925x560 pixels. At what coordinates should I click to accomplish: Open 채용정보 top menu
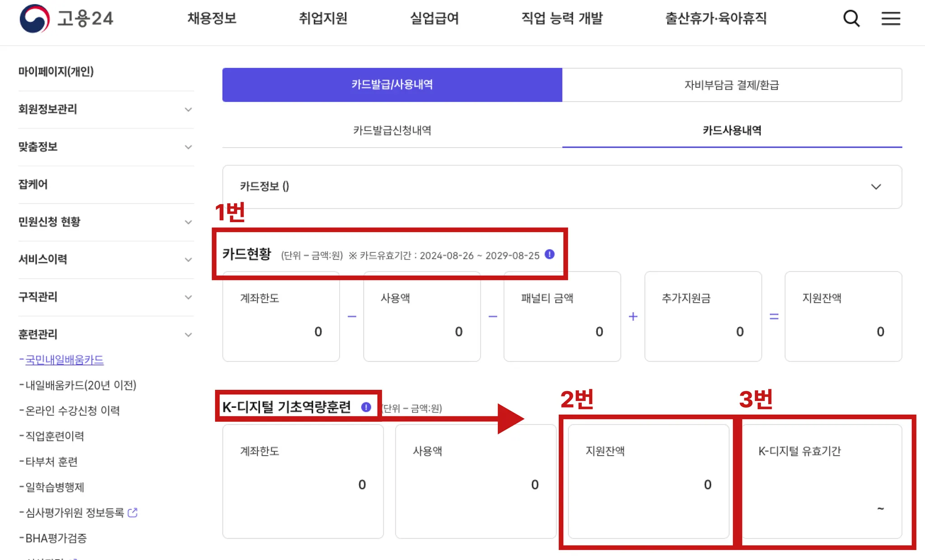tap(211, 19)
